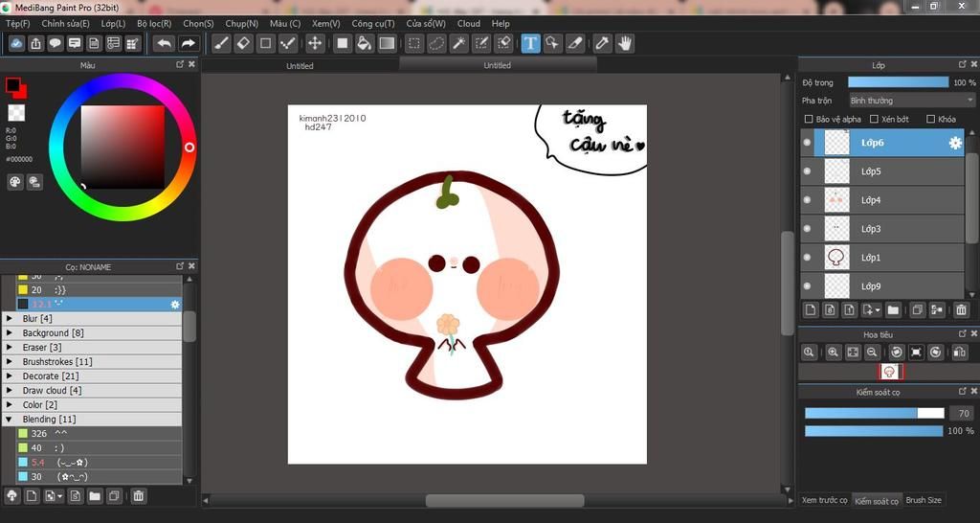Hide the Lớp4 layer
The height and width of the screenshot is (523, 980).
coord(807,200)
